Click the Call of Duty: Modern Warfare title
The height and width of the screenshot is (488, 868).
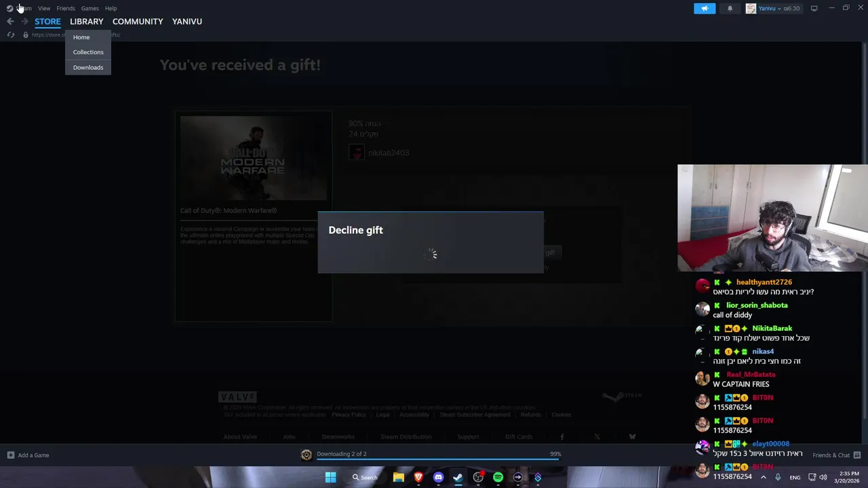tap(229, 211)
